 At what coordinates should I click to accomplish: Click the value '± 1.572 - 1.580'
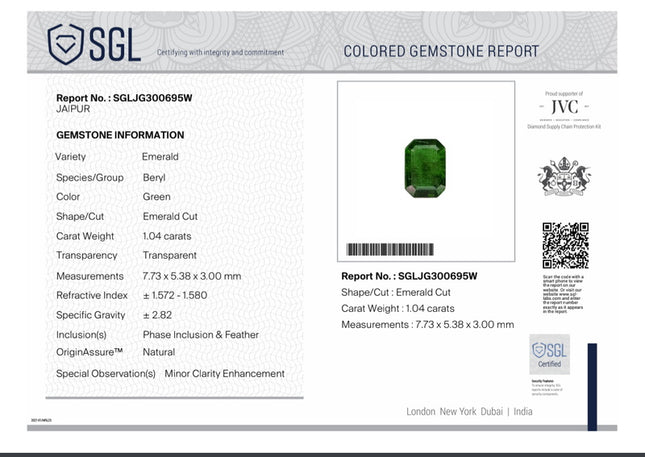click(175, 295)
